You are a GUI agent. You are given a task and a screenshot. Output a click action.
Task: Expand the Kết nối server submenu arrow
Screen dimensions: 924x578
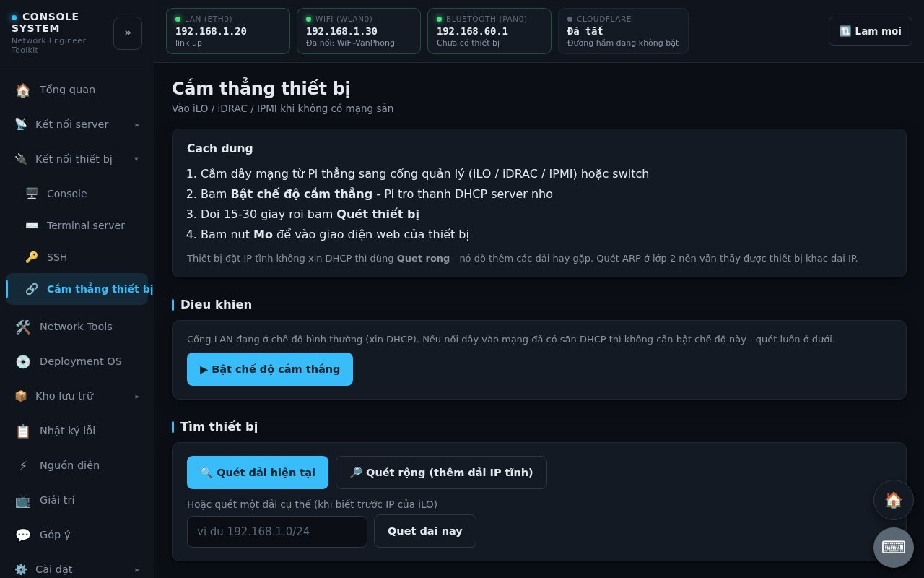[137, 124]
